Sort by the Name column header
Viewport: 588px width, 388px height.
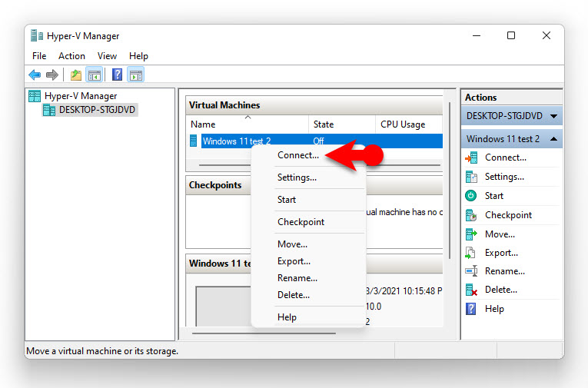click(x=247, y=124)
